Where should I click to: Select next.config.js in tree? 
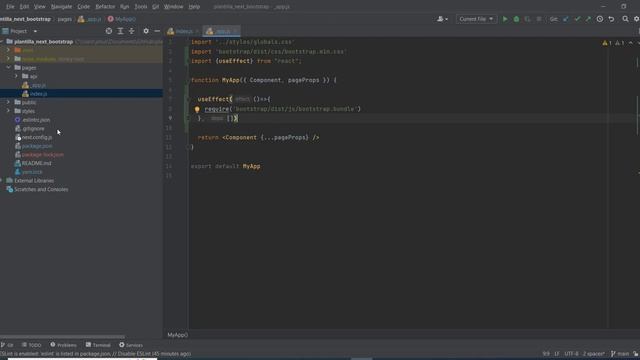point(33,137)
